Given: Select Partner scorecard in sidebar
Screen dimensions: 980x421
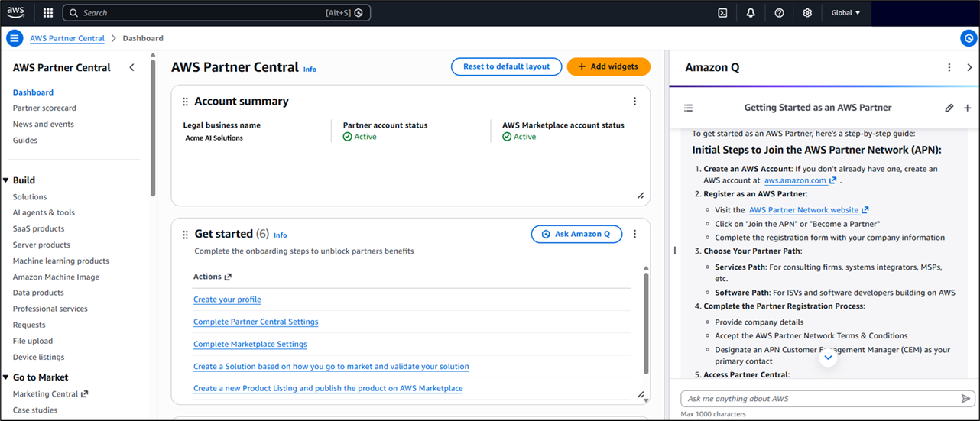Looking at the screenshot, I should pos(44,108).
